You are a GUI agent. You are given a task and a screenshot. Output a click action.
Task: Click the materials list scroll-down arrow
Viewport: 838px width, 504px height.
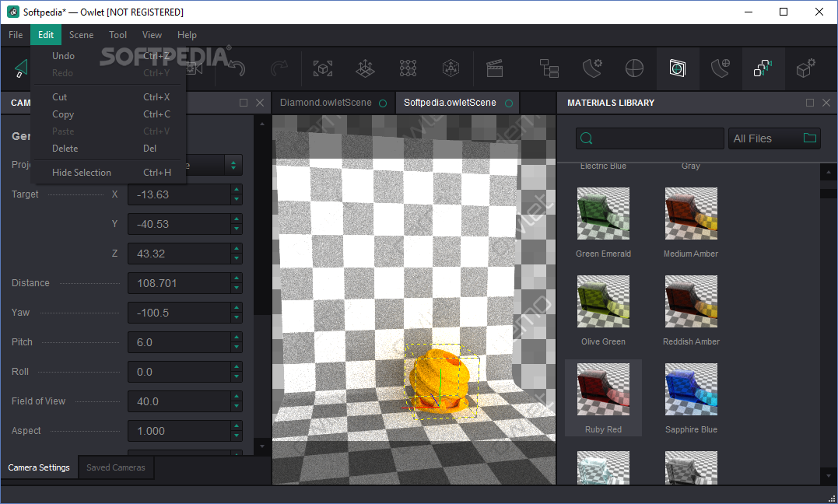[x=829, y=475]
